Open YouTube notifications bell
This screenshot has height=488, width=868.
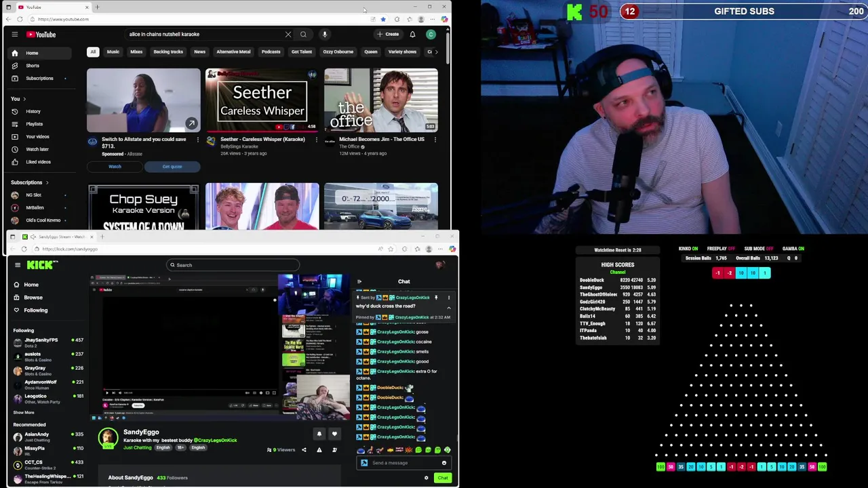(412, 34)
